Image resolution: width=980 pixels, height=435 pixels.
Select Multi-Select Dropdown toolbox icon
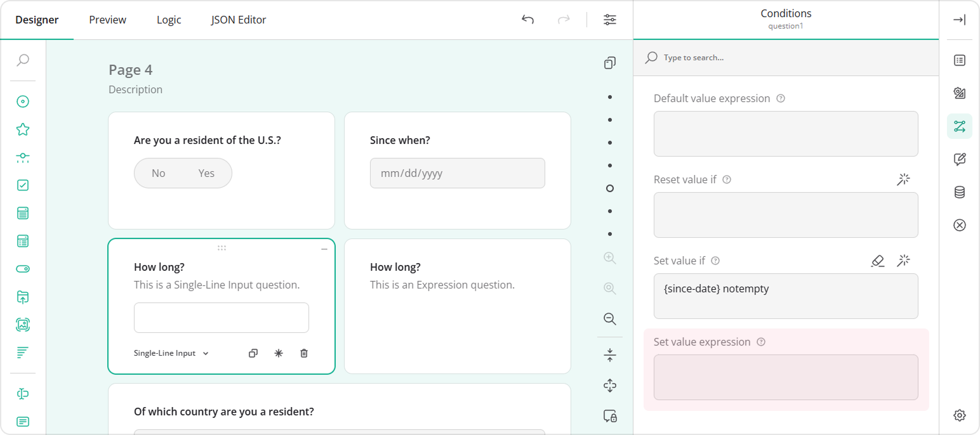[x=23, y=241]
